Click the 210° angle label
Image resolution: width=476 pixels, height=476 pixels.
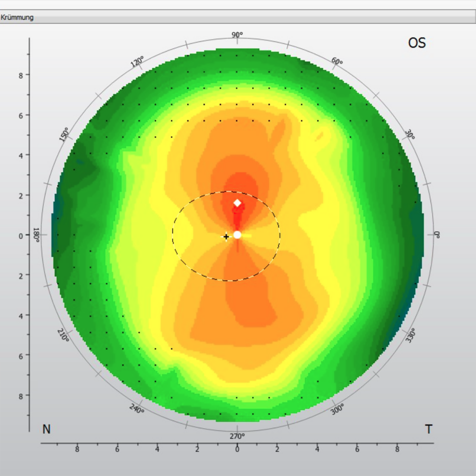pyautogui.click(x=64, y=336)
